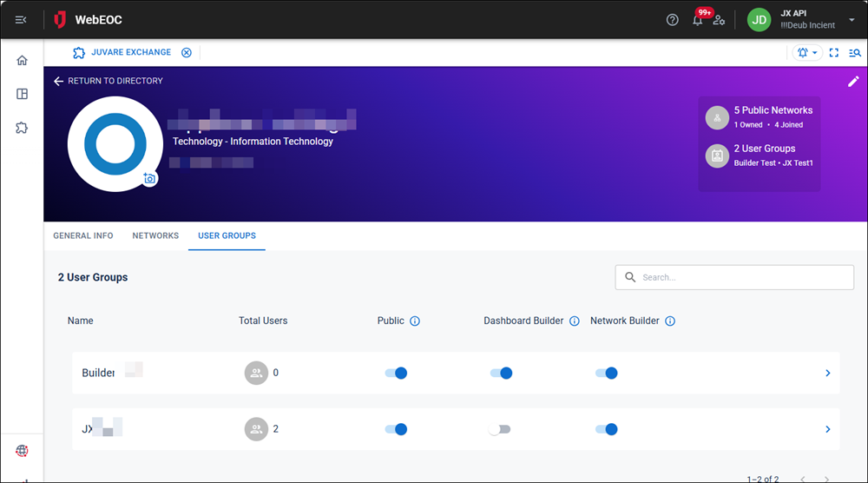This screenshot has width=868, height=483.
Task: Change the profile photo via camera icon
Action: coord(149,178)
